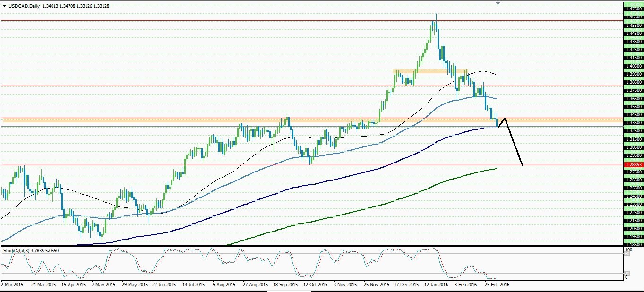Click the stochastic scale 100 label

[628, 249]
